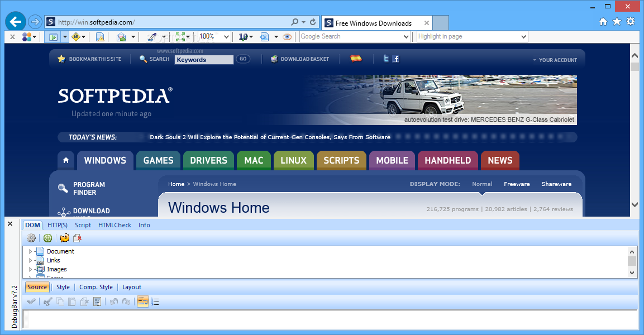644x335 pixels.
Task: Click BOOKMARK THIS SITE link
Action: 95,59
